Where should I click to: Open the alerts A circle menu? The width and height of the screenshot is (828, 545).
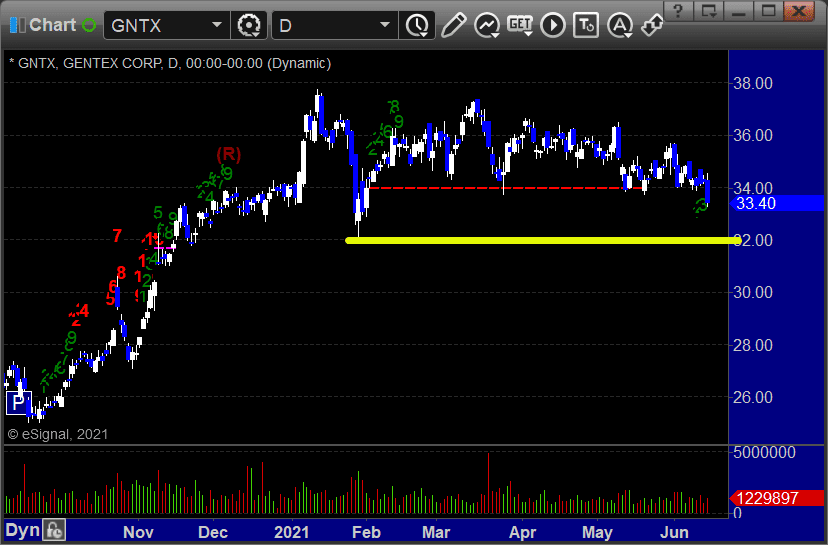620,25
